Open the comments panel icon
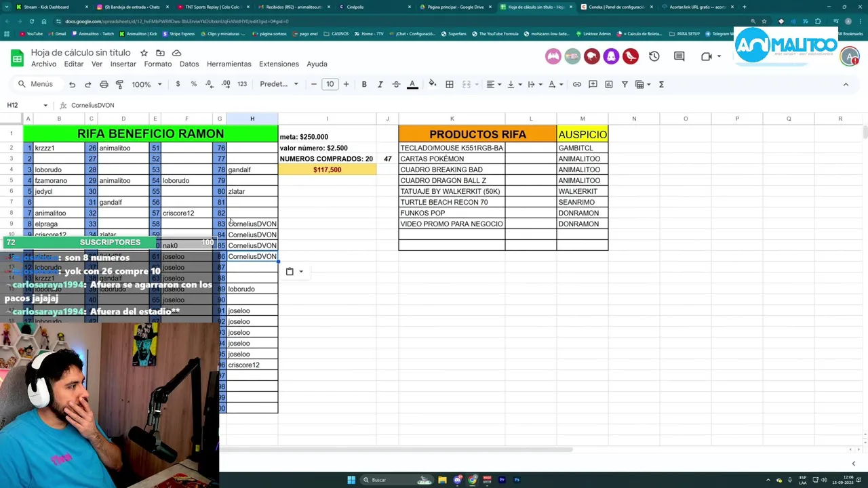 coord(679,56)
